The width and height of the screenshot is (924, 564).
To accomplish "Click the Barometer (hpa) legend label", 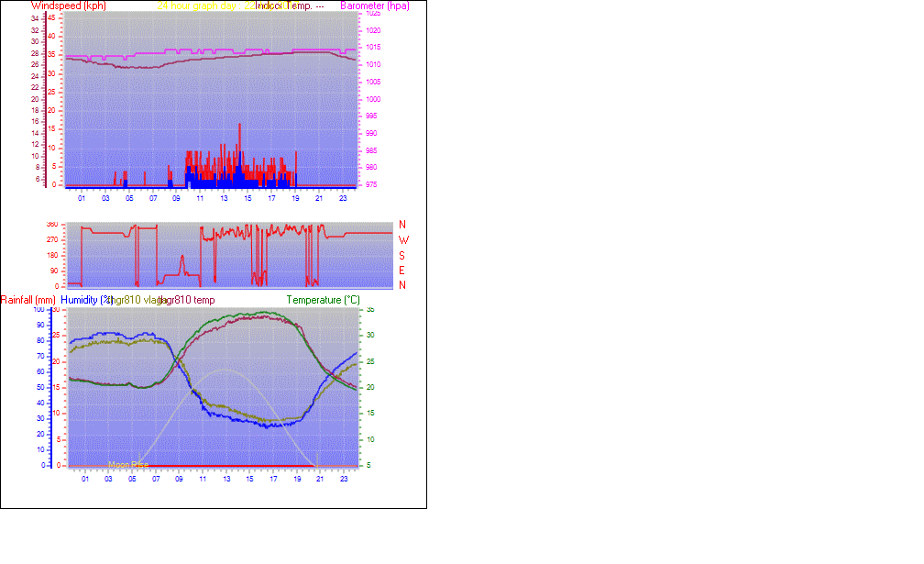I will [x=375, y=6].
